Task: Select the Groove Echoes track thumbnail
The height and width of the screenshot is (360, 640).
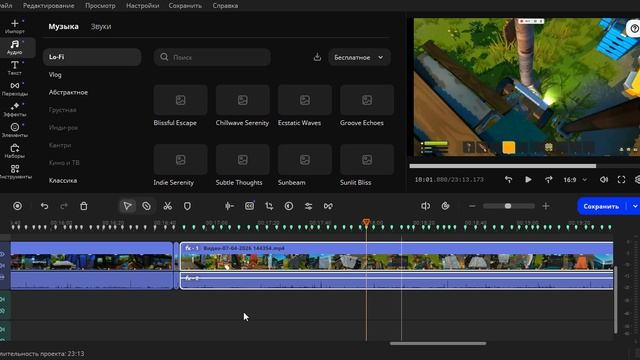Action: tap(367, 100)
